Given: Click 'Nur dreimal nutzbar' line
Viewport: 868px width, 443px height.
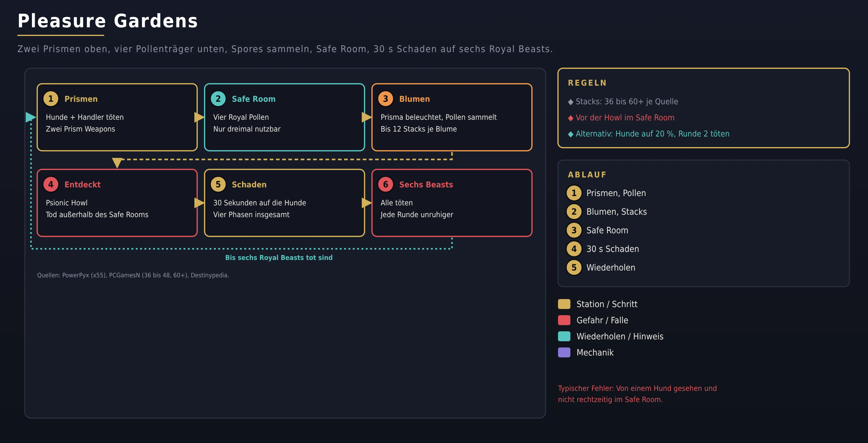Looking at the screenshot, I should tap(247, 129).
